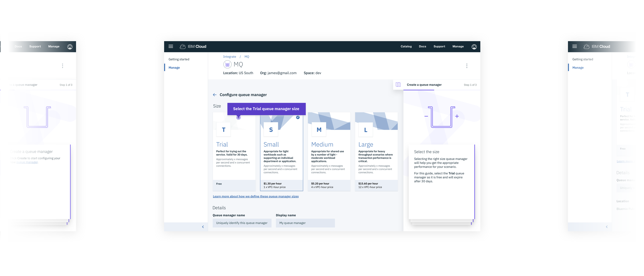Viewport: 644px width, 276px height.
Task: Open the guide book icon in tutorial panel
Action: coord(398,85)
